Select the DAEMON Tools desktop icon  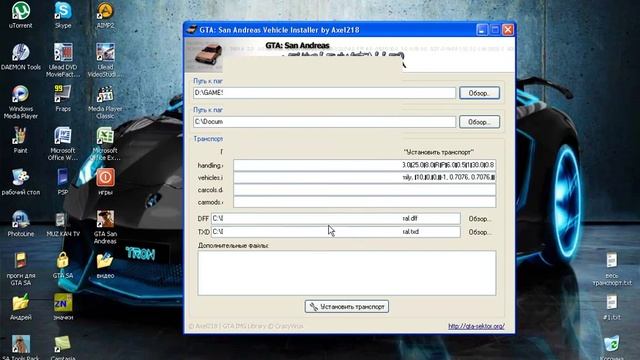[x=20, y=57]
